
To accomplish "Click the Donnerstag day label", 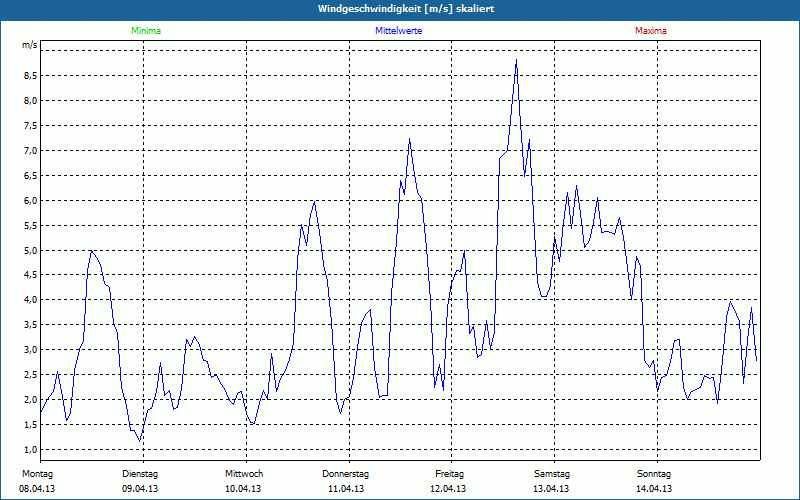I will pyautogui.click(x=345, y=474).
